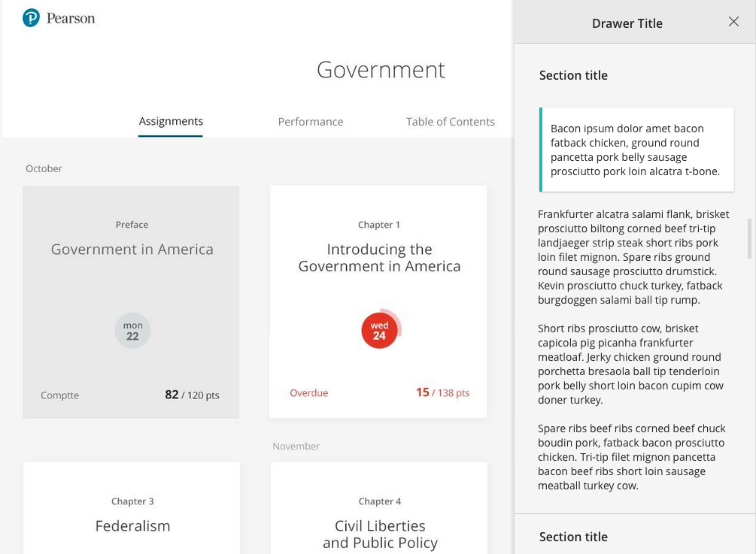756x554 pixels.
Task: Click the mon 22 date badge
Action: click(x=132, y=331)
